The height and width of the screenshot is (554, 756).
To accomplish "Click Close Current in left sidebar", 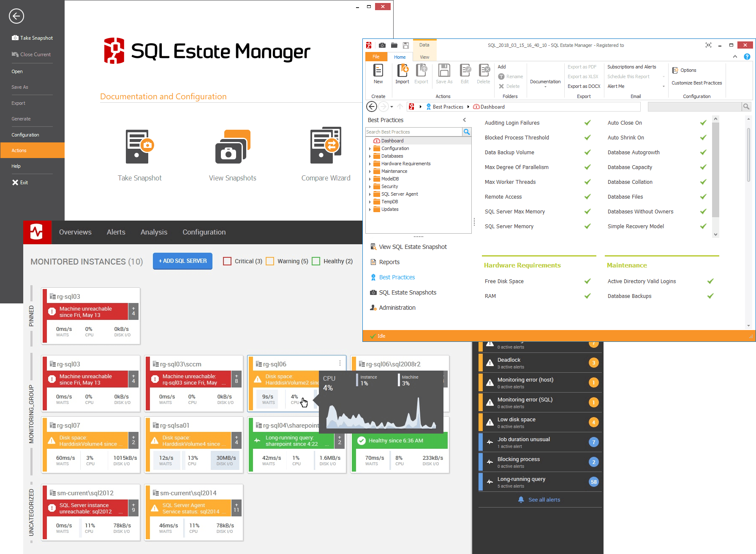I will (31, 55).
